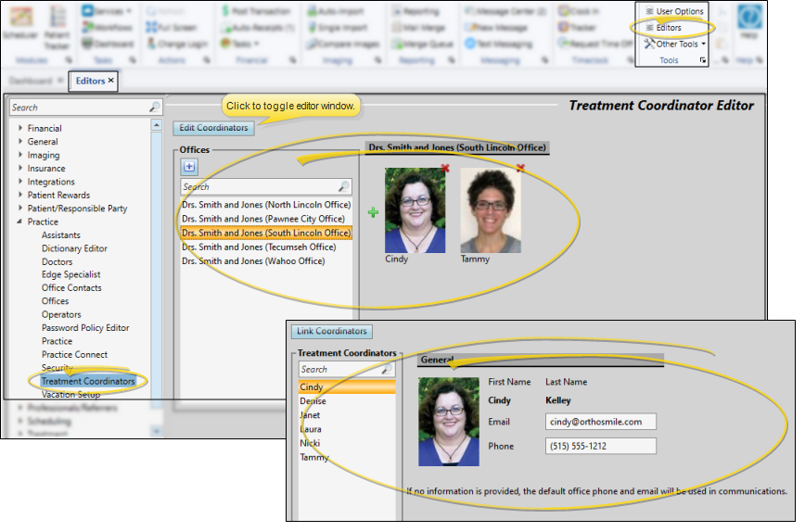Click the Tools group dialog launcher

pos(702,61)
